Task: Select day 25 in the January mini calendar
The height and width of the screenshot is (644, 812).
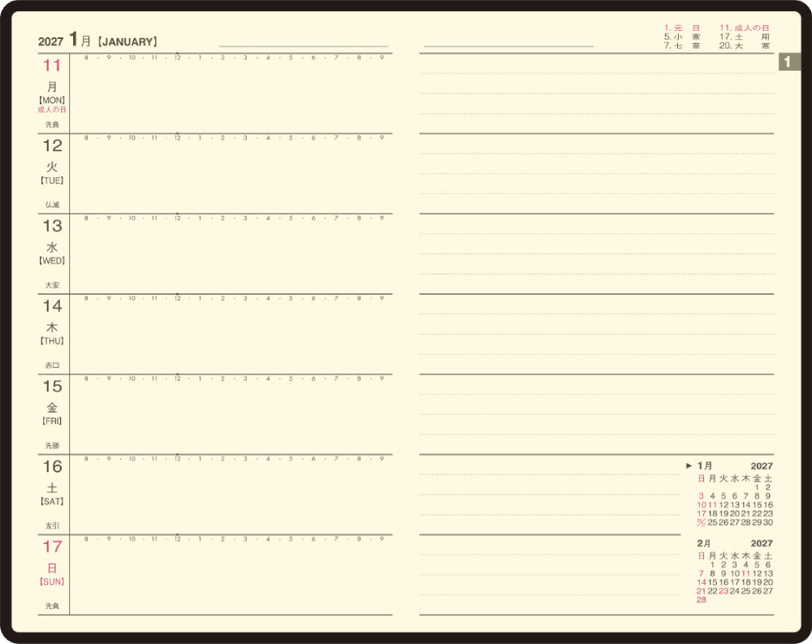Action: point(713,522)
